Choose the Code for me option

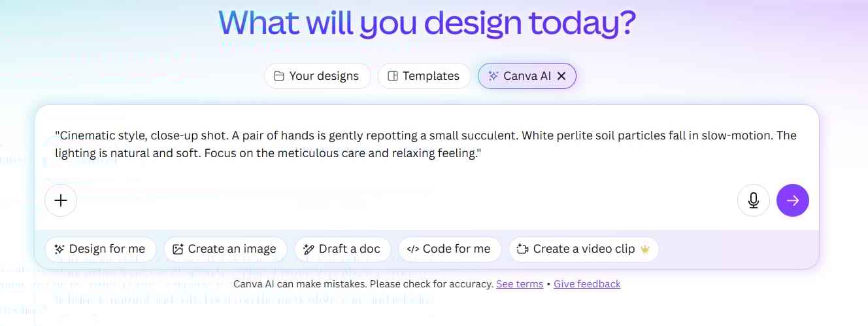[449, 249]
